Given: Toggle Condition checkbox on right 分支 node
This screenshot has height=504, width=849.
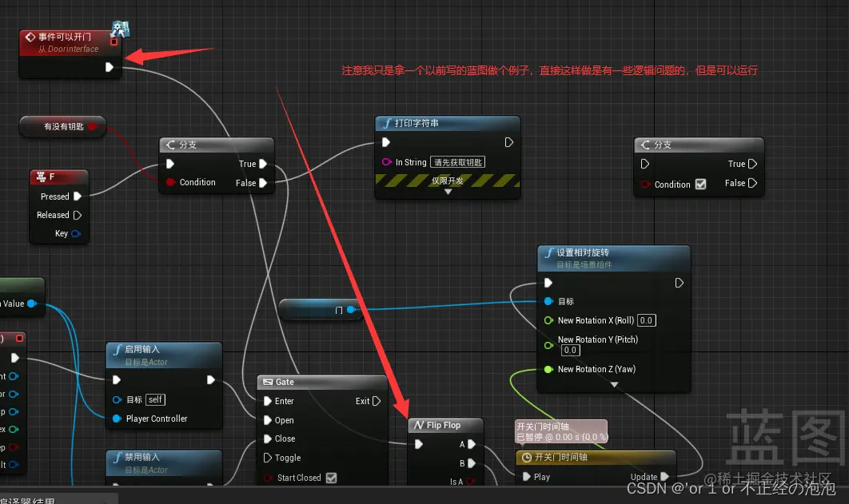Looking at the screenshot, I should pyautogui.click(x=700, y=185).
